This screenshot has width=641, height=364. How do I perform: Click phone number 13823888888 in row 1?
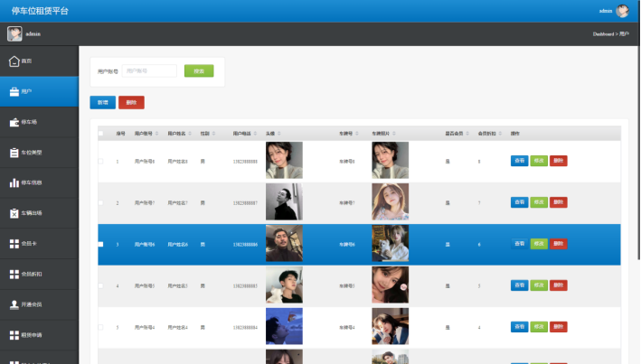[245, 162]
